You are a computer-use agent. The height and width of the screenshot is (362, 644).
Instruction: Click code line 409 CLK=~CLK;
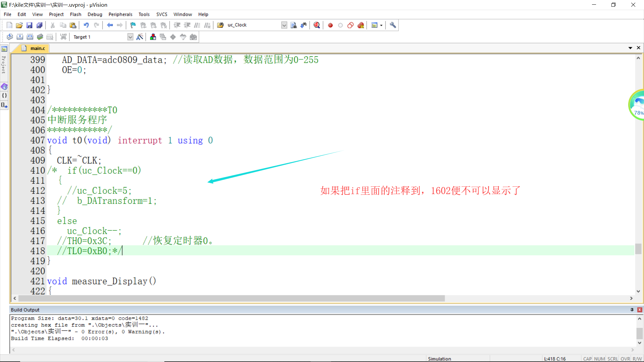[79, 161]
